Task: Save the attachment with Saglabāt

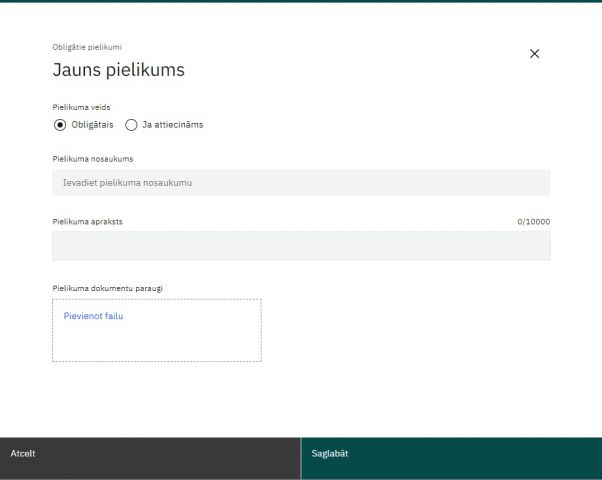Action: click(451, 454)
